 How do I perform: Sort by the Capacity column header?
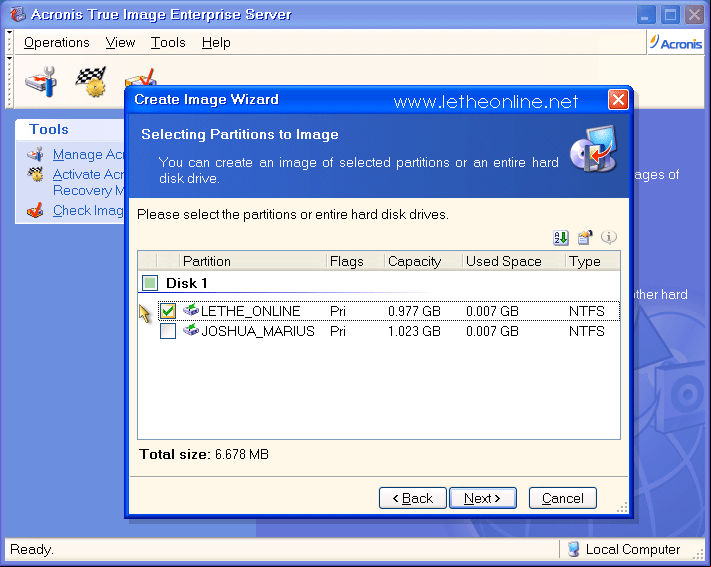tap(423, 261)
